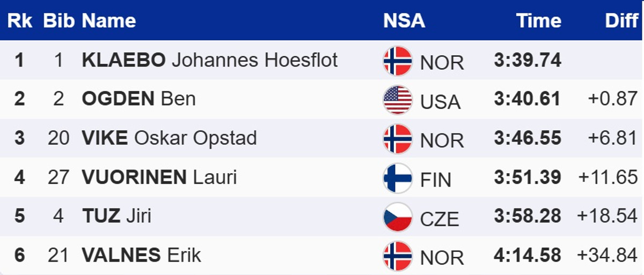Select TUZ Jiri athlete name
Viewport: 644px width, 275px height.
[116, 217]
